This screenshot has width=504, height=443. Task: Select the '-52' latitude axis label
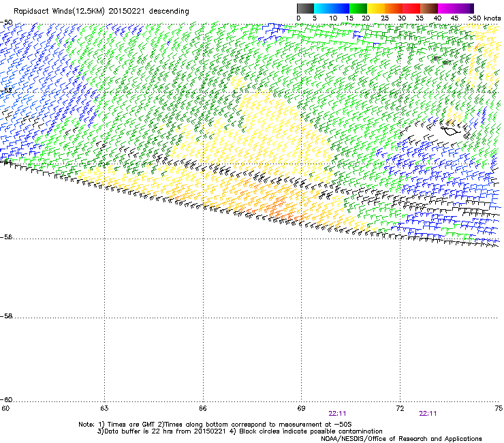point(7,91)
